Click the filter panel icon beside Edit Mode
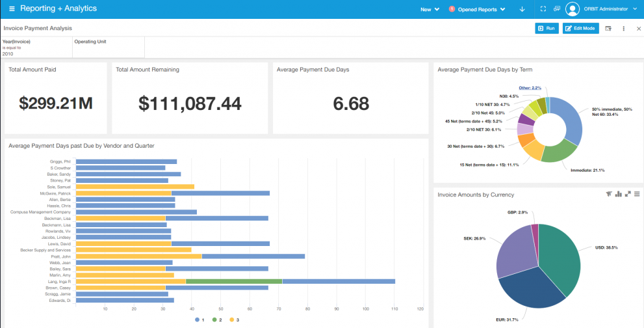 pos(608,29)
